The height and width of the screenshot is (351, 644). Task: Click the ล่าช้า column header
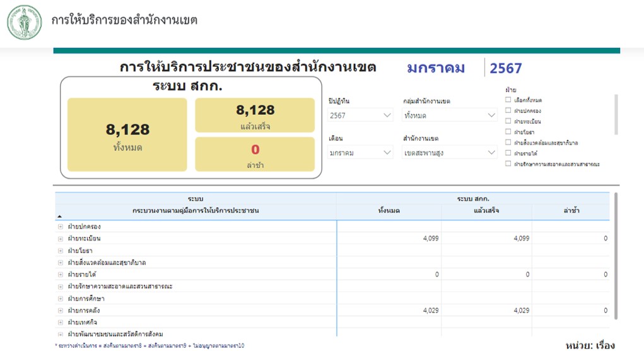click(571, 210)
